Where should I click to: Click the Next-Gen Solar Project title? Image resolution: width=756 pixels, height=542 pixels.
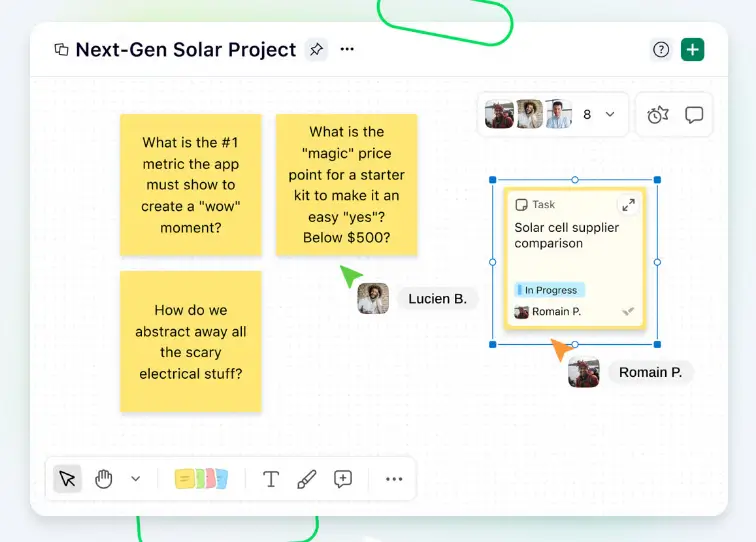click(x=186, y=50)
